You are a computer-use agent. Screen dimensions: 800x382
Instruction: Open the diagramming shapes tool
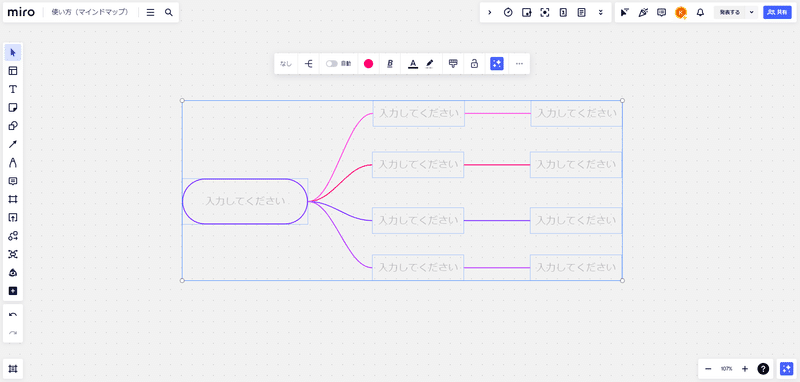[x=13, y=236]
